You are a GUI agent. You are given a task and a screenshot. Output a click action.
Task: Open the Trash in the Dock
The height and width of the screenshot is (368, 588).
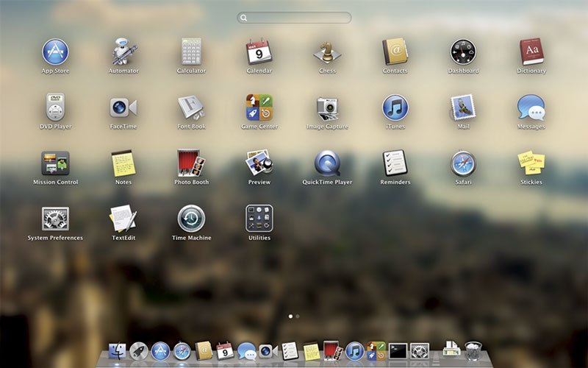point(473,351)
